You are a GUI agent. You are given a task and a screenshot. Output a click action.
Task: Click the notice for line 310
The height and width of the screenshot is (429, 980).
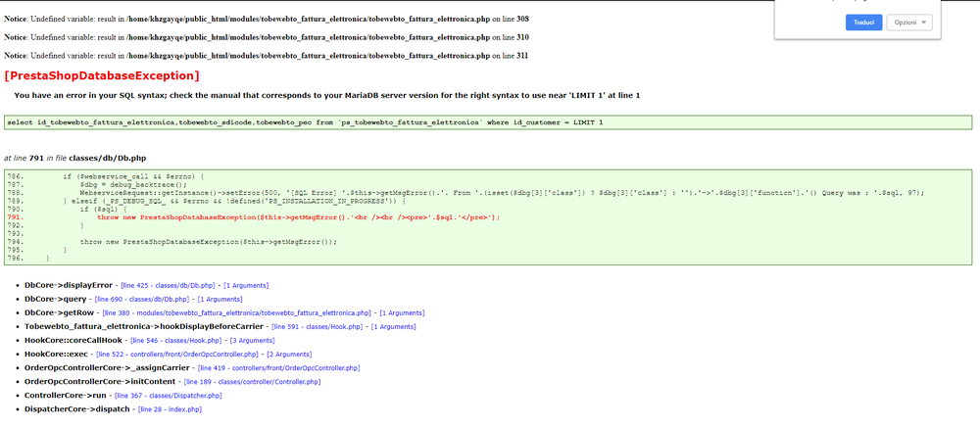click(267, 37)
